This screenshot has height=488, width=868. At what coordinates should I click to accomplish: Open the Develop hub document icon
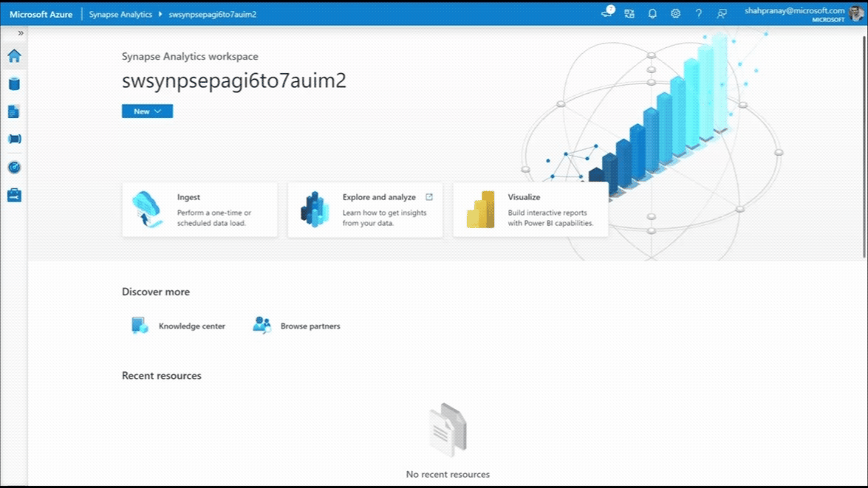(x=14, y=111)
